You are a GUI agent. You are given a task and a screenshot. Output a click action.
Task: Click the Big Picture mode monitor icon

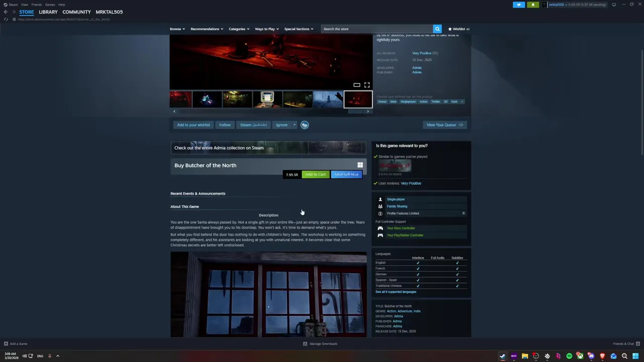614,5
